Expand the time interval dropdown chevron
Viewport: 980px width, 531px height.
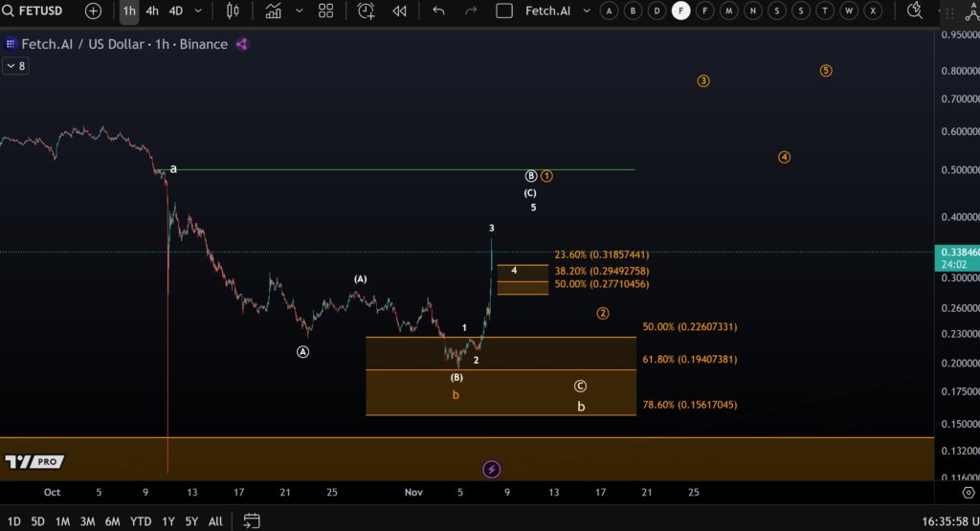point(198,11)
